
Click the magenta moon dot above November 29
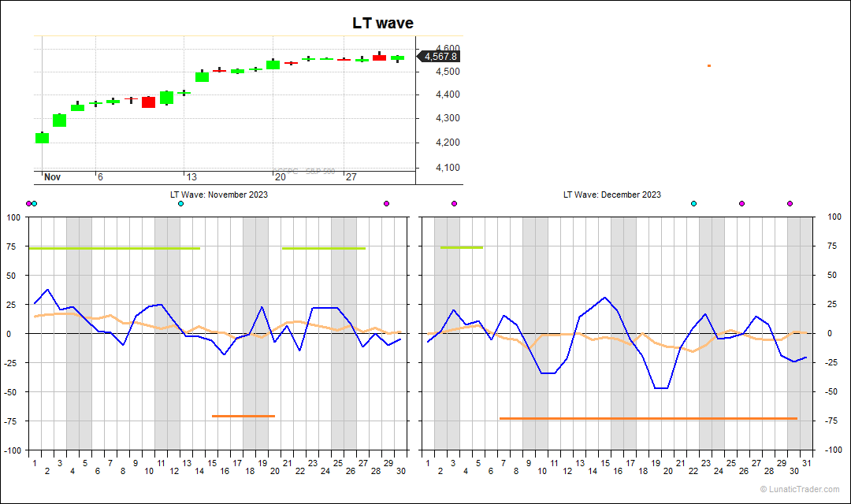[x=386, y=204]
